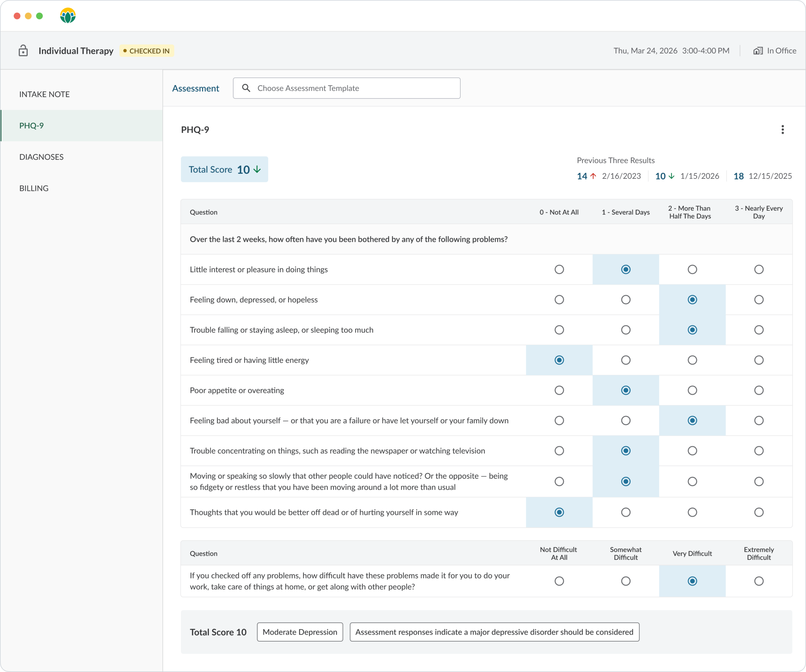
Task: Switch to the DIAGNOSES section
Action: coord(42,157)
